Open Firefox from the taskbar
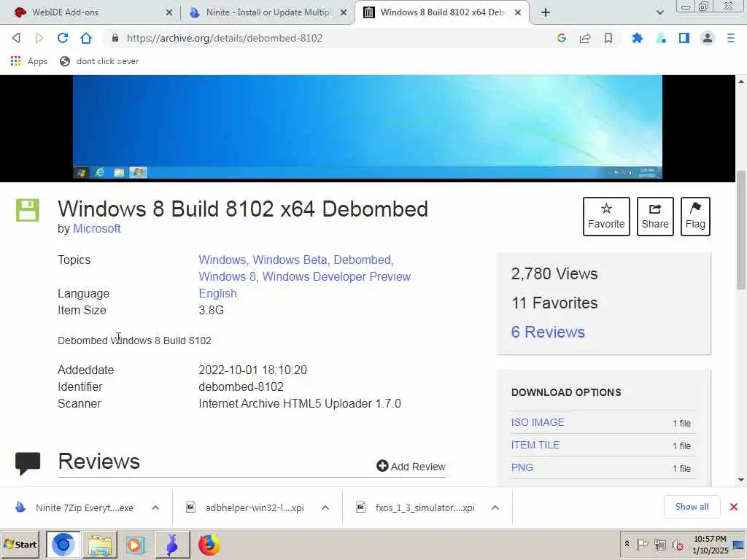Viewport: 747px width, 560px height. point(209,544)
